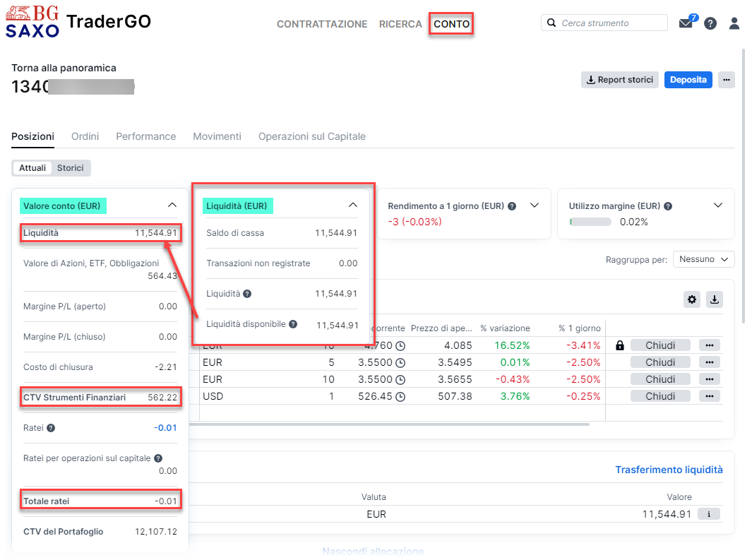Screen dimensions: 752x560
Task: Click the Deposita button
Action: pos(688,80)
